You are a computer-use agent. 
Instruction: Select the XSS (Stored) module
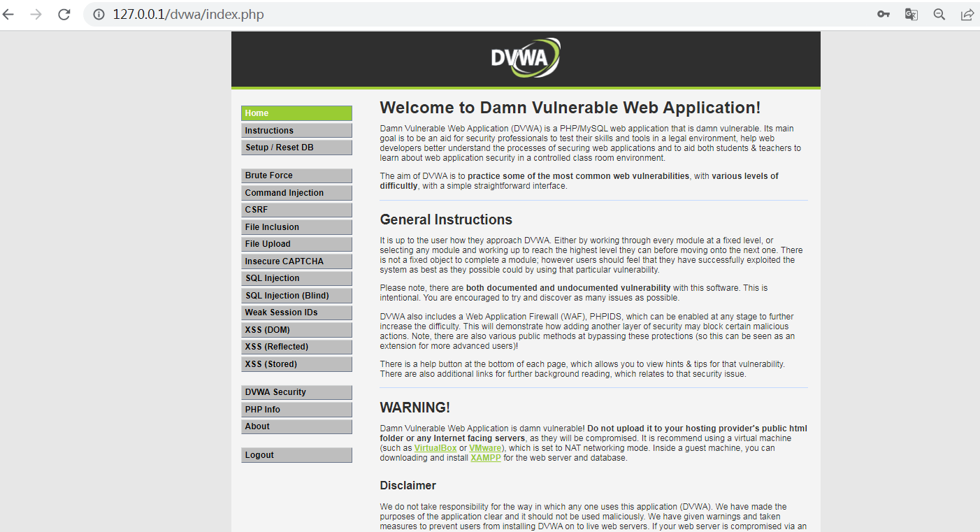(x=296, y=364)
